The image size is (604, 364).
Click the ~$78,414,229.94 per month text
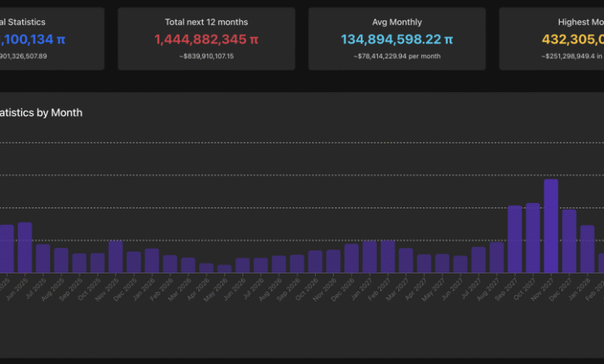[396, 57]
